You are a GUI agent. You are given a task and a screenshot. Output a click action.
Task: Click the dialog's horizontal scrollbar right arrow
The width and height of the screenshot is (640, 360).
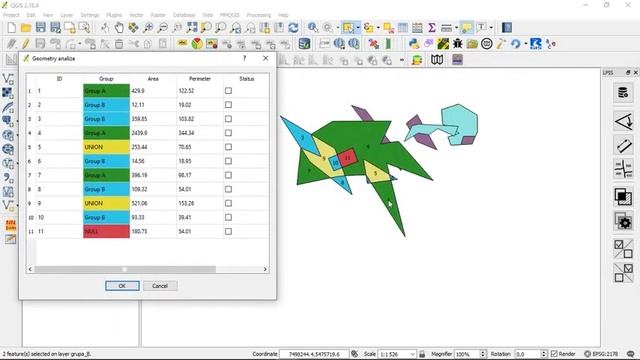pyautogui.click(x=265, y=269)
